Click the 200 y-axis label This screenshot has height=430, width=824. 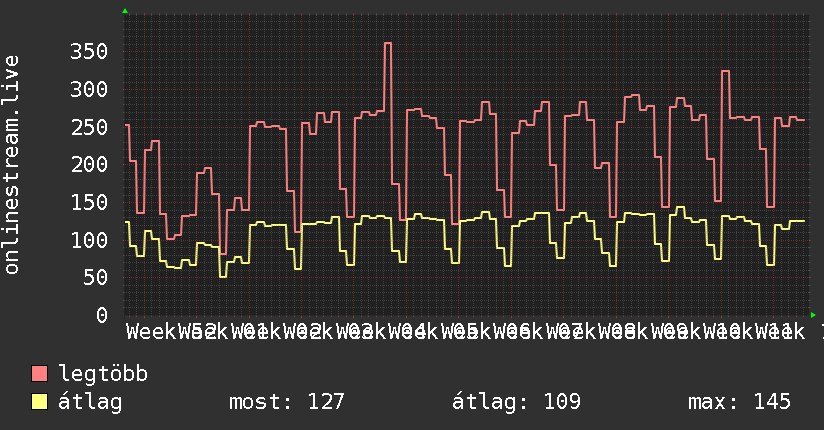tap(89, 165)
